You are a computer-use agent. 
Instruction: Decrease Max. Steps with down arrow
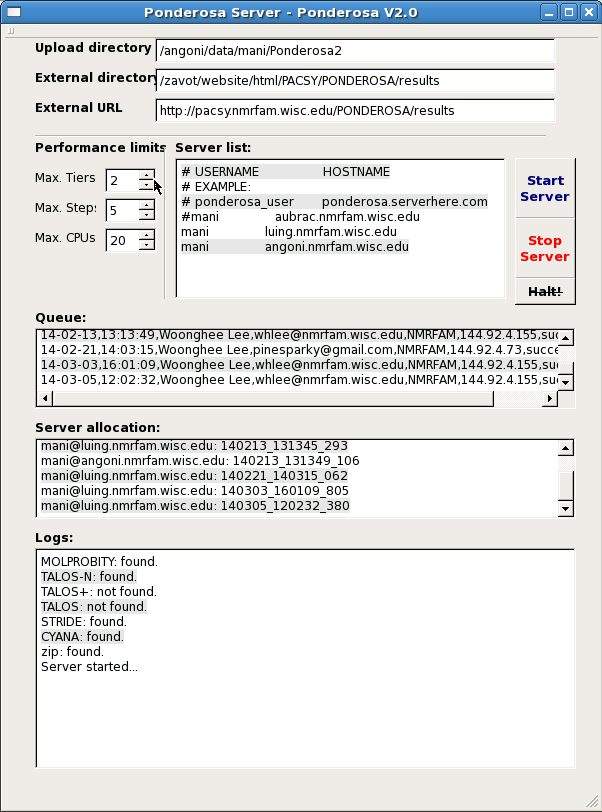point(147,215)
